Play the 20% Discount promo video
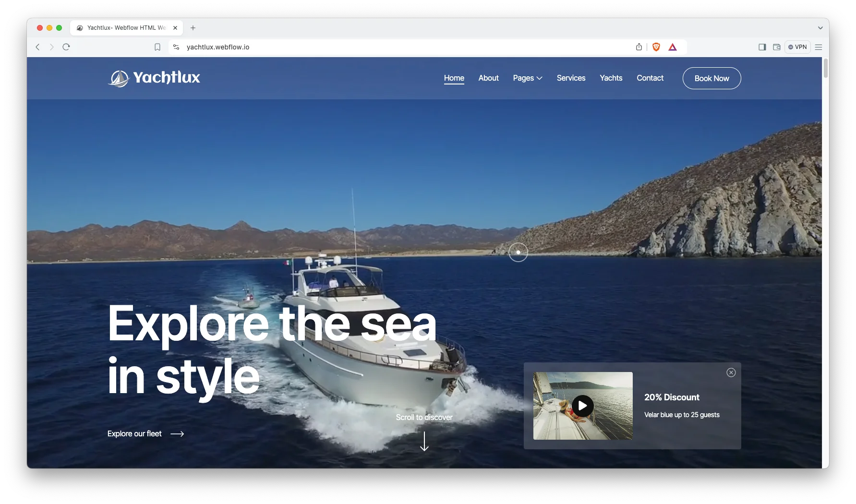The image size is (856, 504). click(x=582, y=406)
